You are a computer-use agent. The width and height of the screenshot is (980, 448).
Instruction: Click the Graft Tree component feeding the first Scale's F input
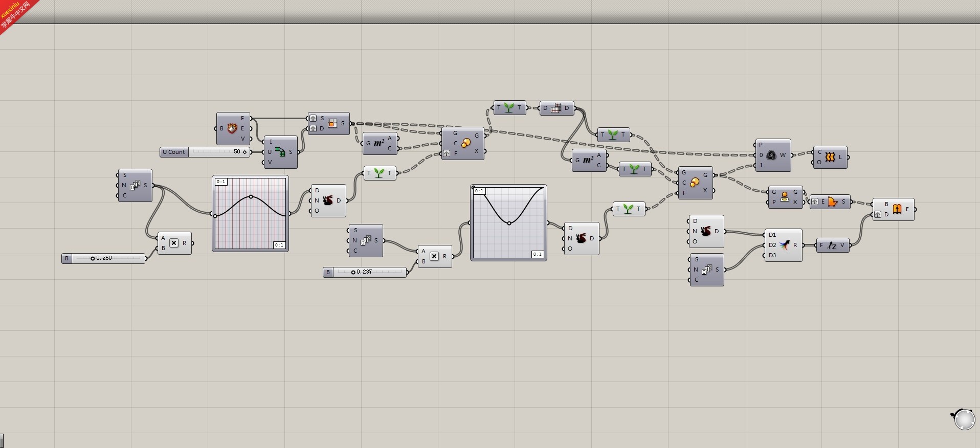click(x=380, y=173)
